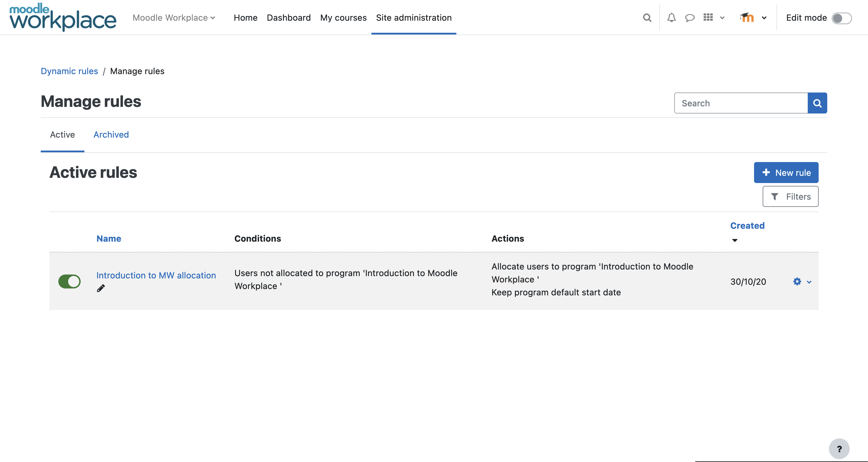Open the rule actions gear icon

pyautogui.click(x=797, y=282)
